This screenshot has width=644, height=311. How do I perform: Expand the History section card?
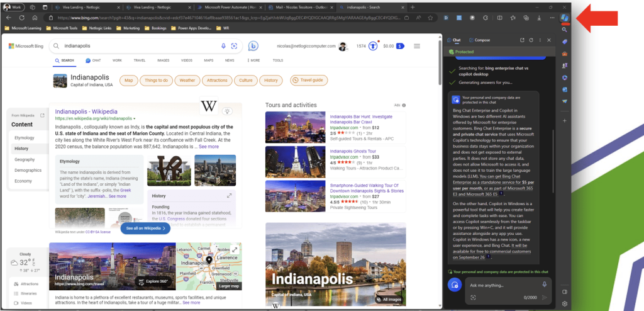point(230,196)
